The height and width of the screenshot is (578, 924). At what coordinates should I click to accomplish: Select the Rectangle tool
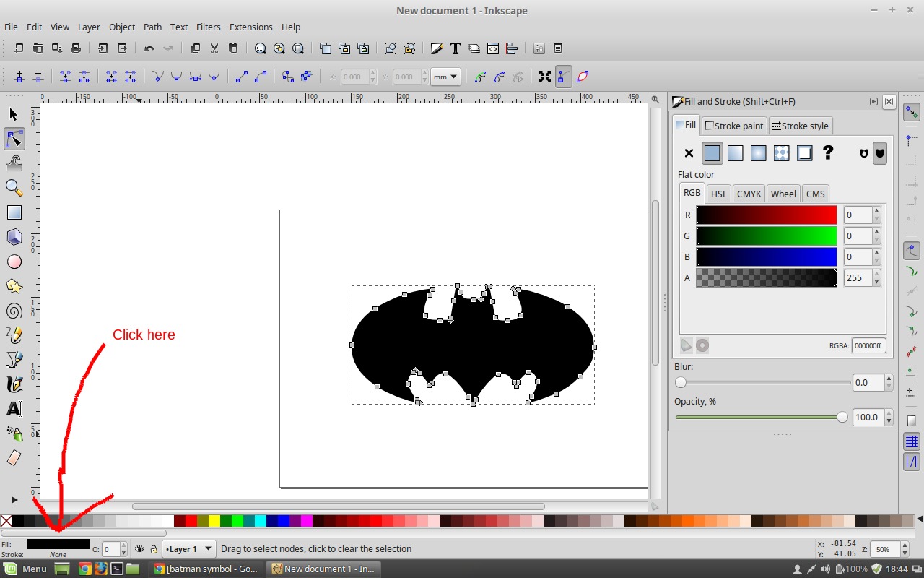14,212
